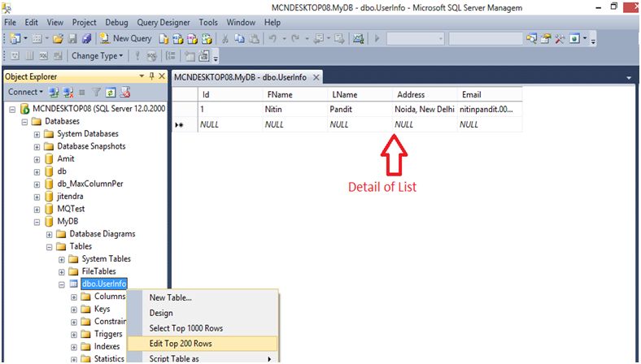Click the Address column header
This screenshot has width=641, height=364.
pos(425,94)
